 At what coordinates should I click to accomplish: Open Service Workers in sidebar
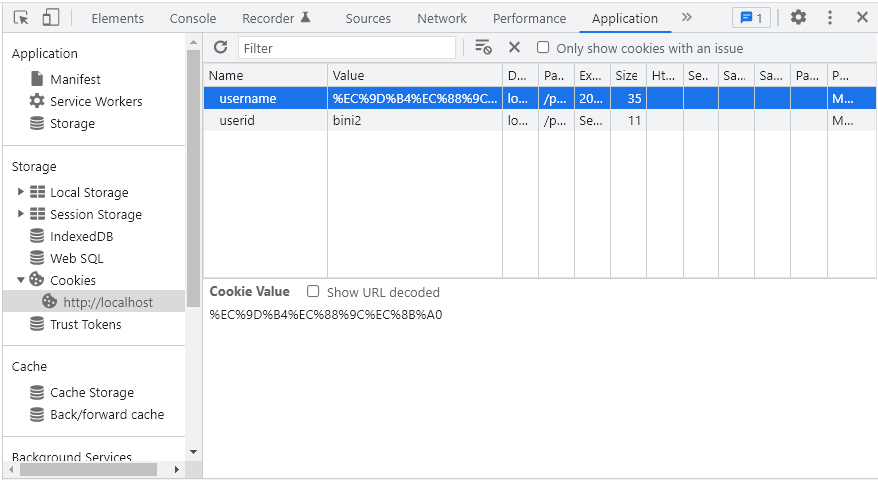[x=96, y=101]
